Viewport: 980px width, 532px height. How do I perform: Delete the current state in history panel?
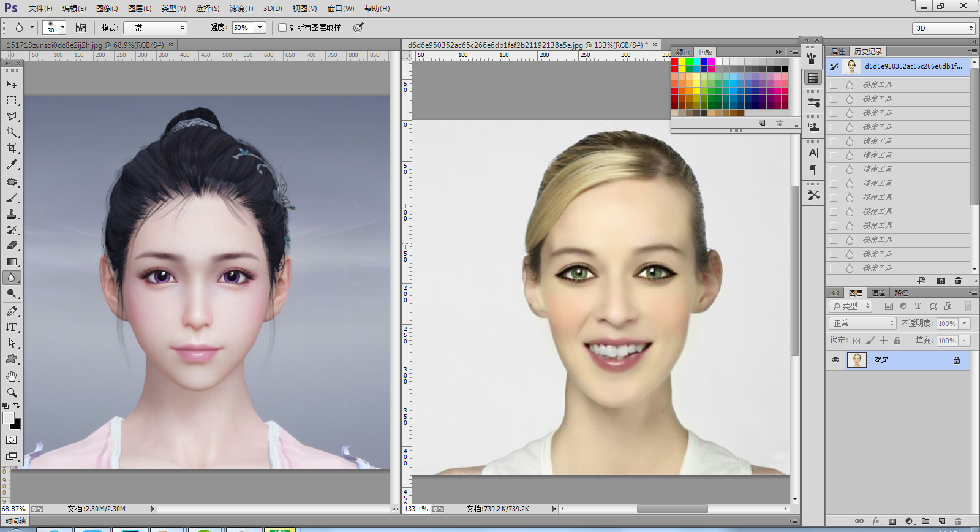pyautogui.click(x=959, y=281)
